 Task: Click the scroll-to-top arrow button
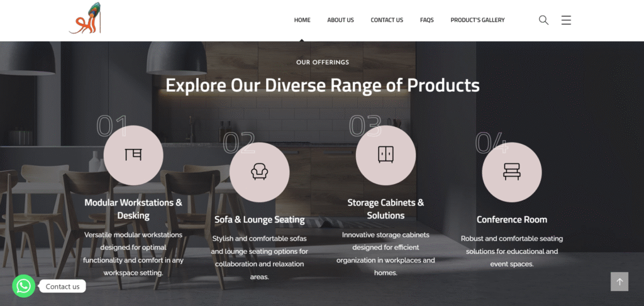click(619, 281)
